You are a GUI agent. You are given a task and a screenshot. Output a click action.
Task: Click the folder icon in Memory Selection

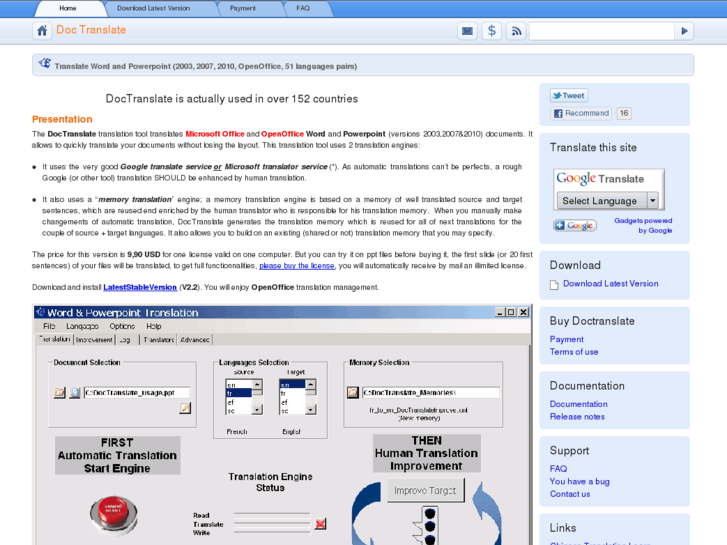tap(353, 392)
